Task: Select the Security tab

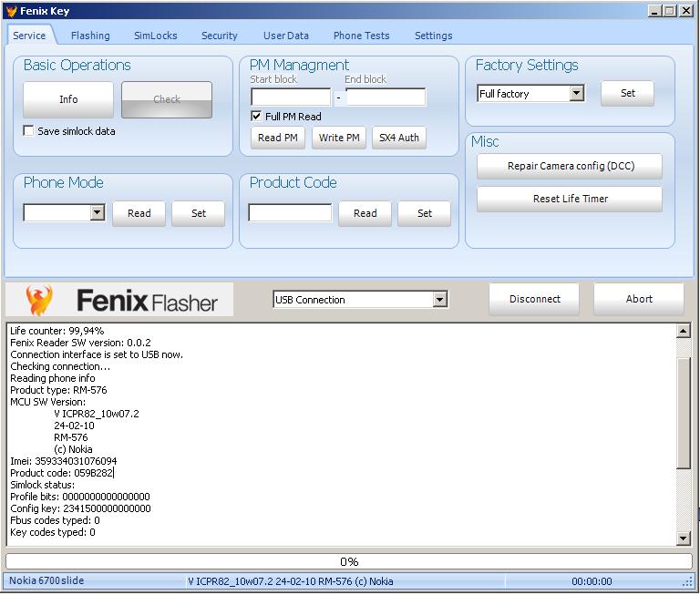Action: pyautogui.click(x=219, y=36)
